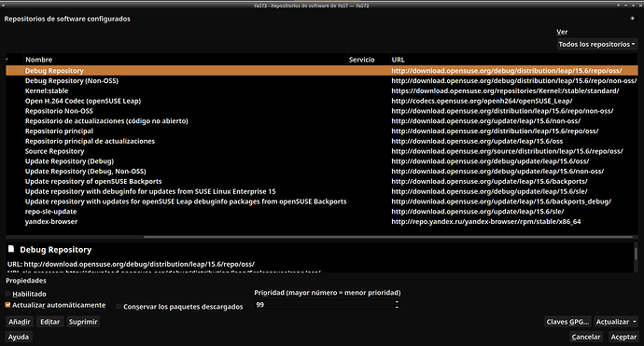
Task: Click the codecs.opensuse.org openh264 URL
Action: pos(482,101)
